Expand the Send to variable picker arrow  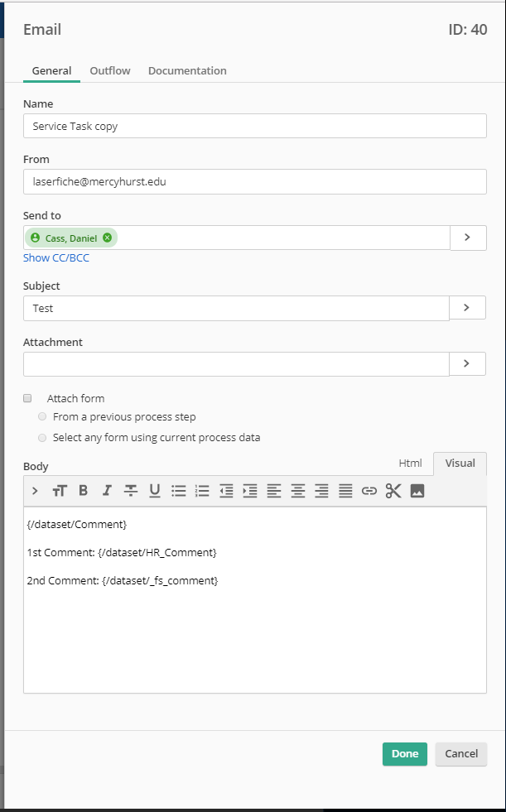[467, 238]
